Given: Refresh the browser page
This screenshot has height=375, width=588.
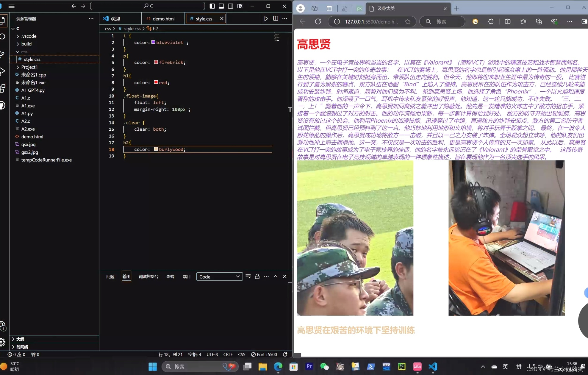Looking at the screenshot, I should click(318, 21).
